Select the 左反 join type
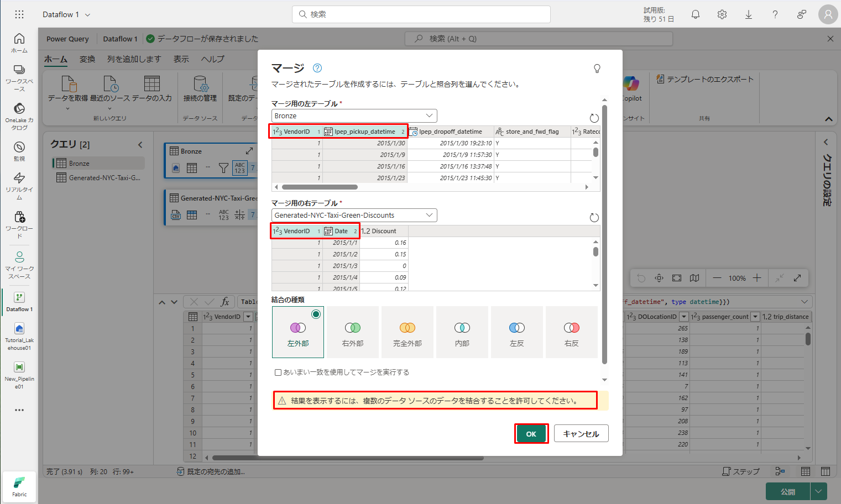This screenshot has height=504, width=841. point(517,332)
